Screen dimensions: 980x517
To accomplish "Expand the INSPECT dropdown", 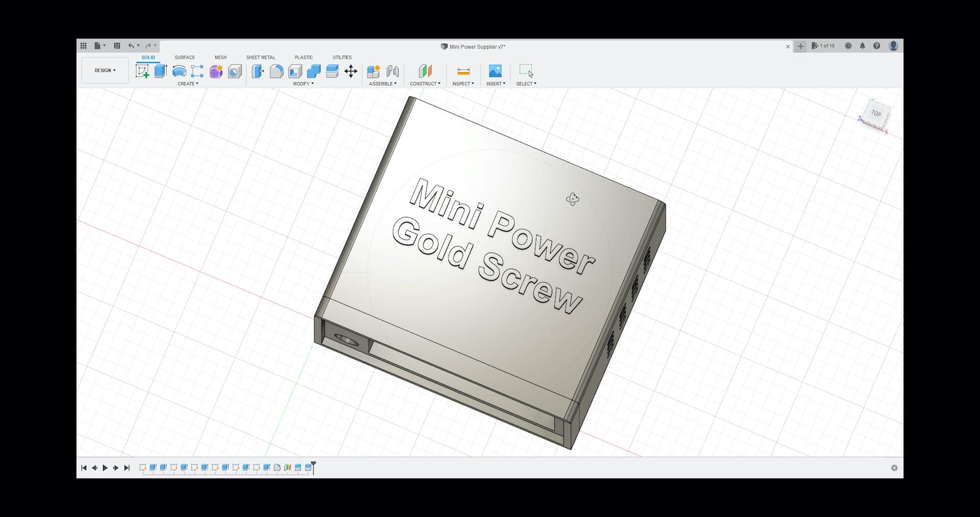I will point(463,84).
